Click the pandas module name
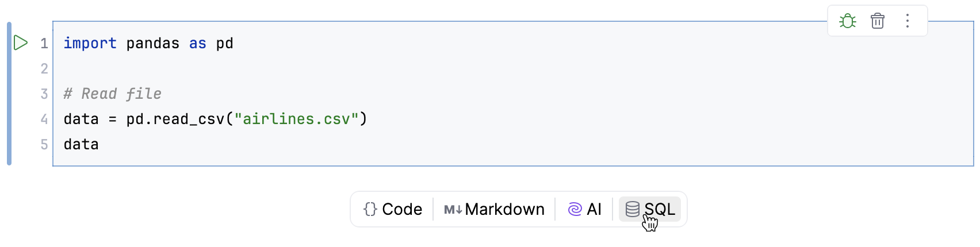Image resolution: width=980 pixels, height=247 pixels. [x=152, y=44]
